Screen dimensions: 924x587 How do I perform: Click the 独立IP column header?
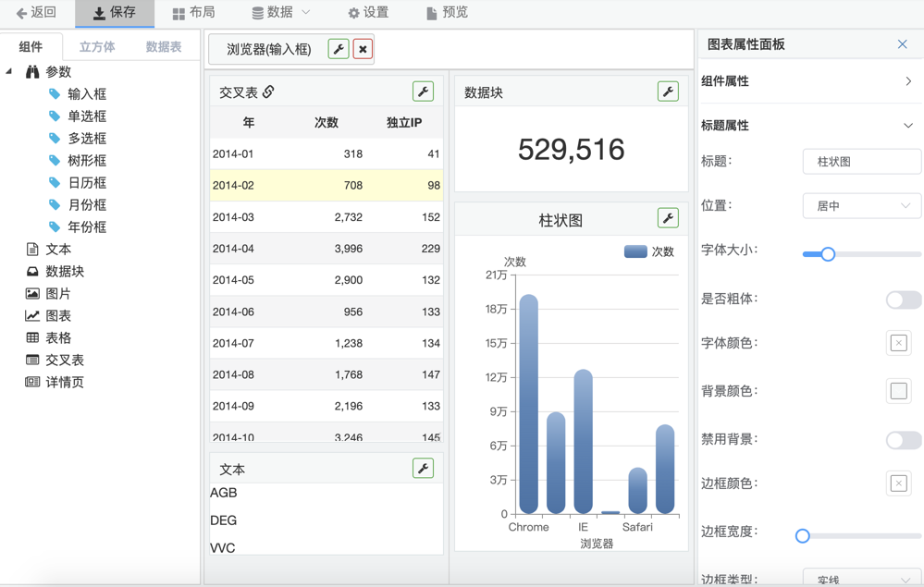[404, 122]
